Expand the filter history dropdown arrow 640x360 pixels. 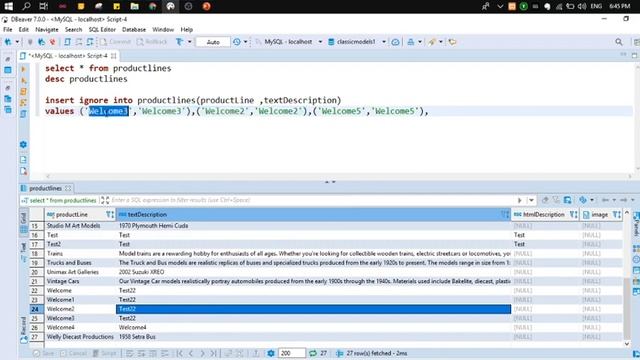(531, 200)
